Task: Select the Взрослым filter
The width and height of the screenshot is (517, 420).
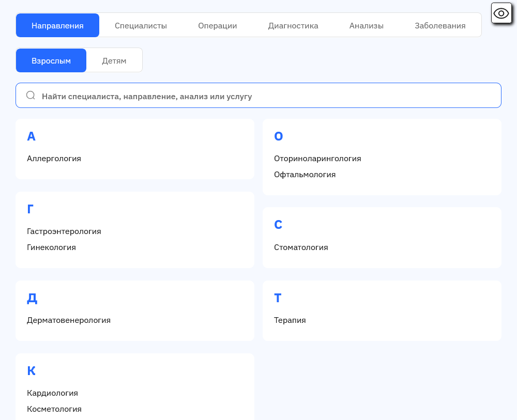Action: coord(51,60)
